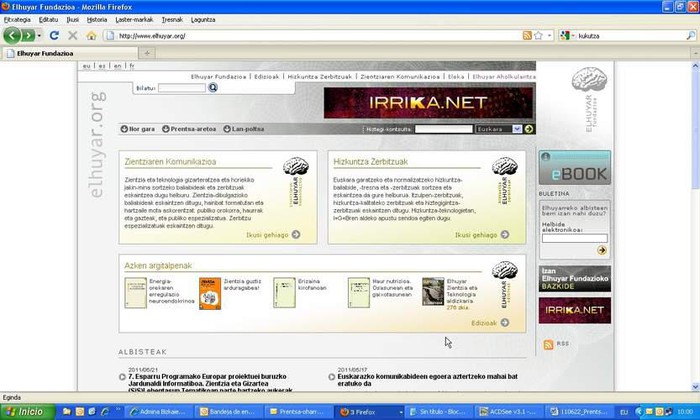
Task: Click the RSS feed icon in address bar
Action: (x=527, y=35)
